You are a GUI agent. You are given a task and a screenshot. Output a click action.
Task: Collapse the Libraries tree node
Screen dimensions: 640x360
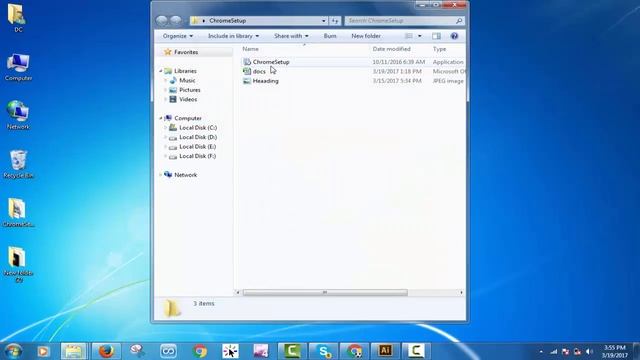(x=160, y=71)
